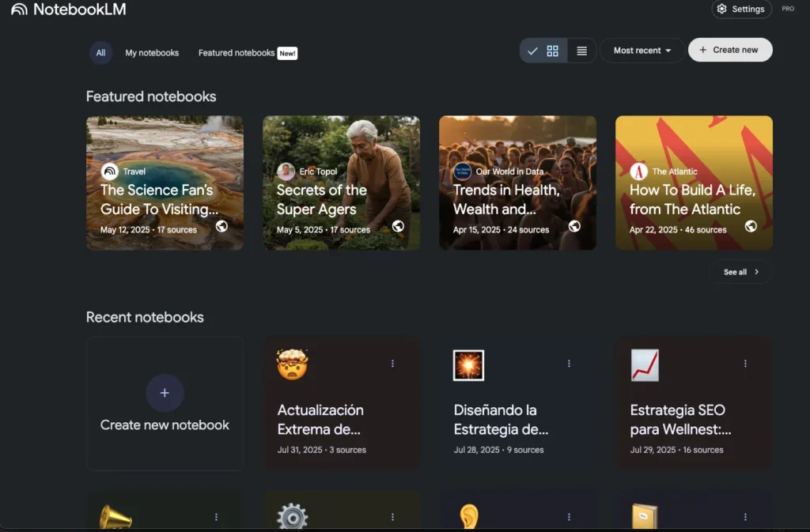The height and width of the screenshot is (532, 810).
Task: Click the Create new button
Action: coord(730,50)
